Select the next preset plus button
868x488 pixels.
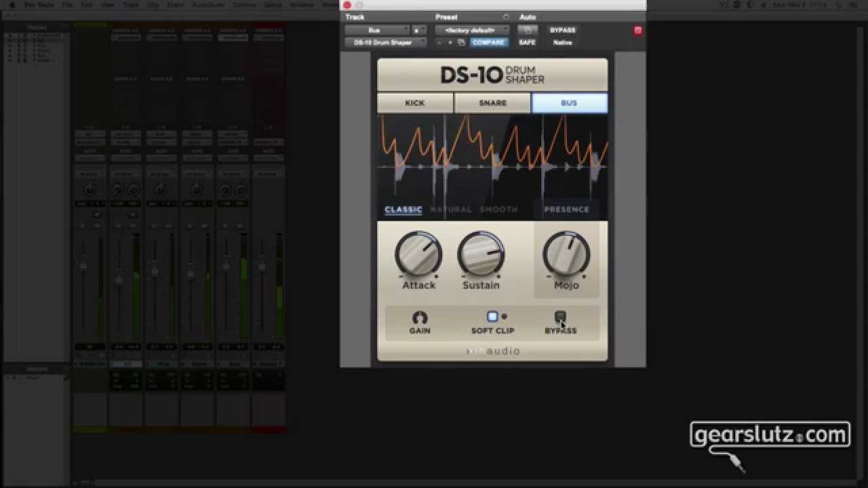450,43
